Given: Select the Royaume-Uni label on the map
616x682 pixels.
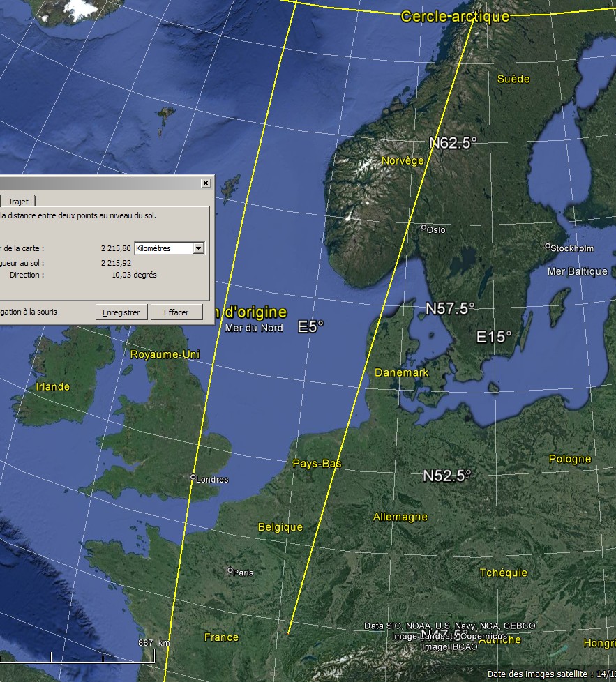Looking at the screenshot, I should pos(165,354).
